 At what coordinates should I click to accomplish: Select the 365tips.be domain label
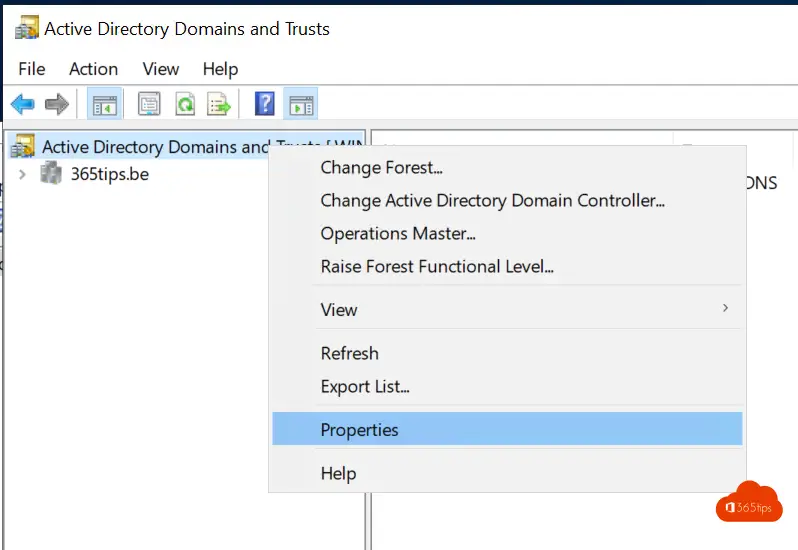[110, 174]
